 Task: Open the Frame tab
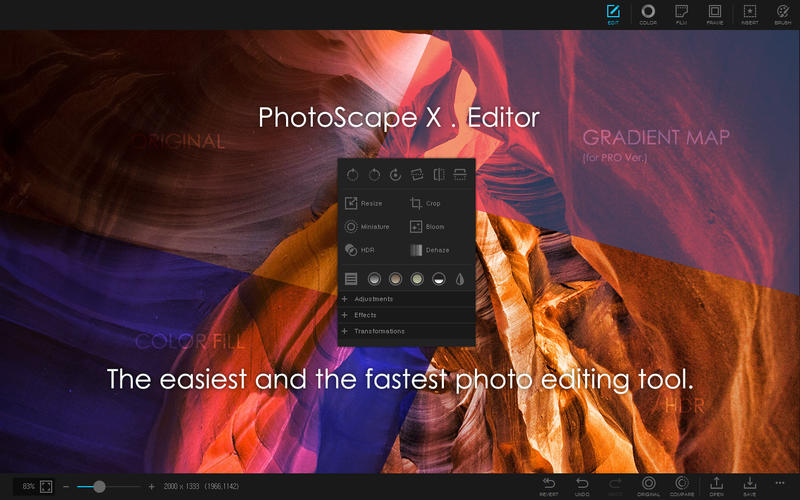[715, 14]
